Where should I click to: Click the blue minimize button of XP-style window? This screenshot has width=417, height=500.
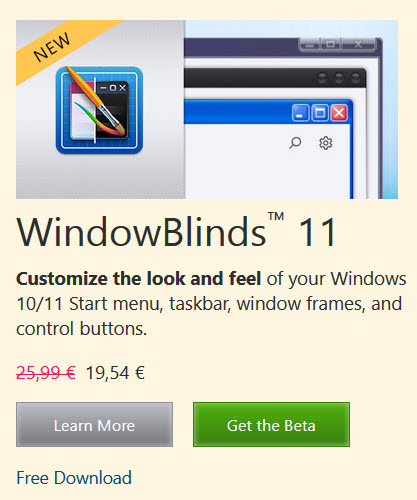pyautogui.click(x=300, y=113)
